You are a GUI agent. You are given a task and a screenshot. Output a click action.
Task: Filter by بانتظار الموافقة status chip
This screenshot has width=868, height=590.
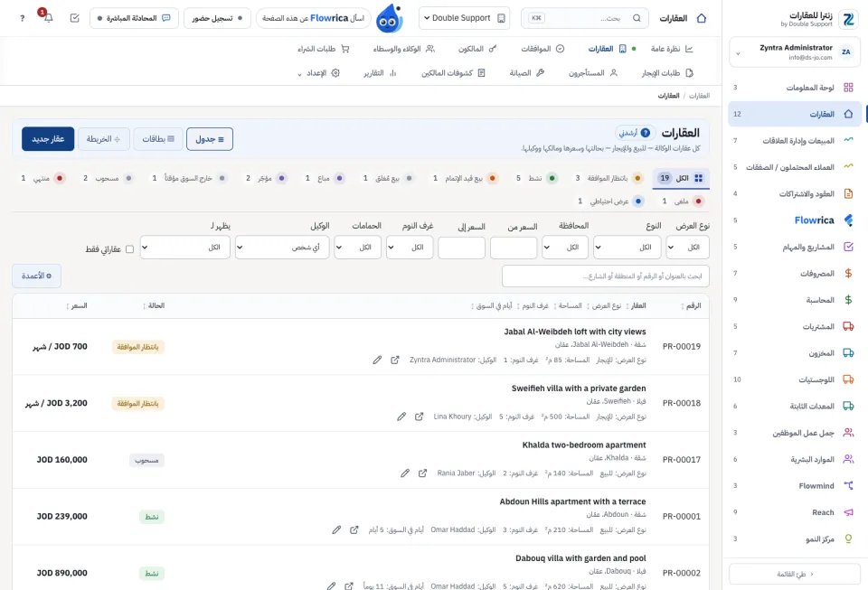(x=608, y=178)
